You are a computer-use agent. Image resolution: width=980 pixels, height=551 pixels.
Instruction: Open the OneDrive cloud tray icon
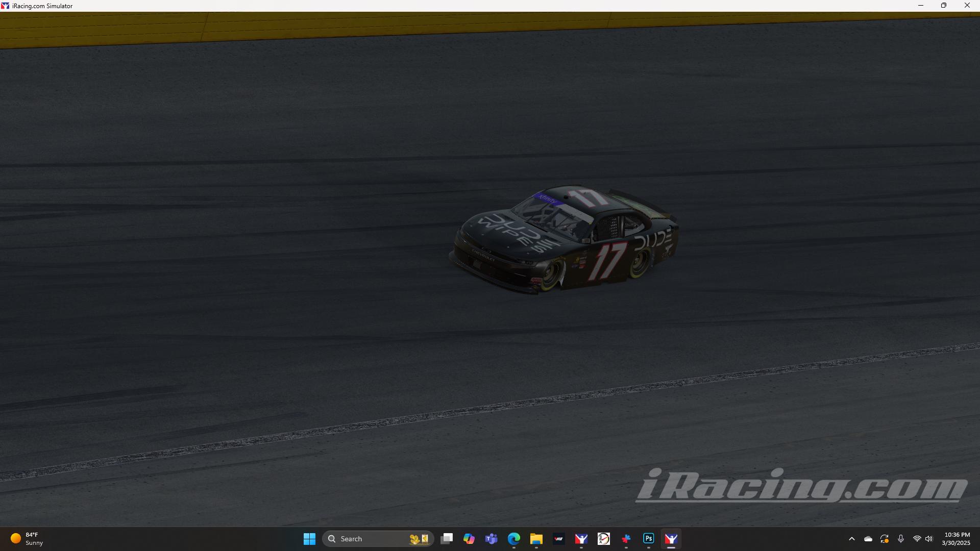[x=867, y=539]
